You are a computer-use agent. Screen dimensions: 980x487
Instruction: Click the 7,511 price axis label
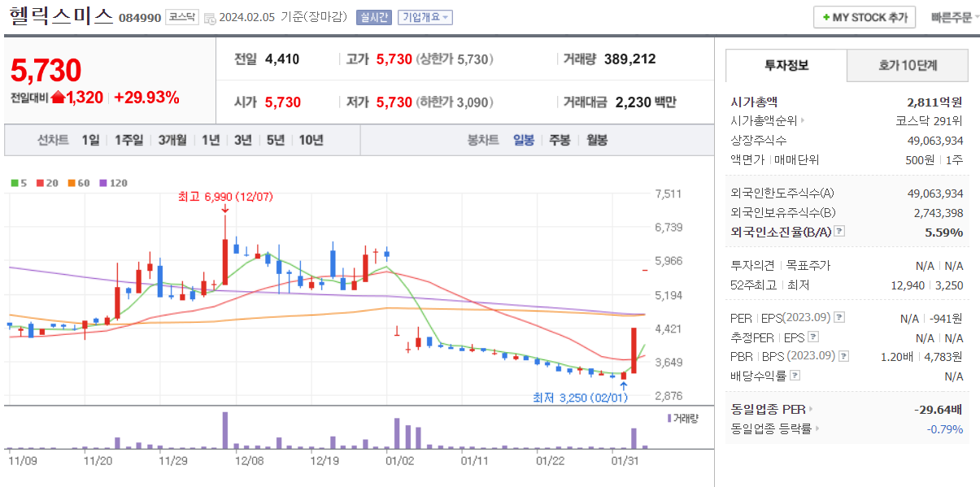tap(669, 193)
